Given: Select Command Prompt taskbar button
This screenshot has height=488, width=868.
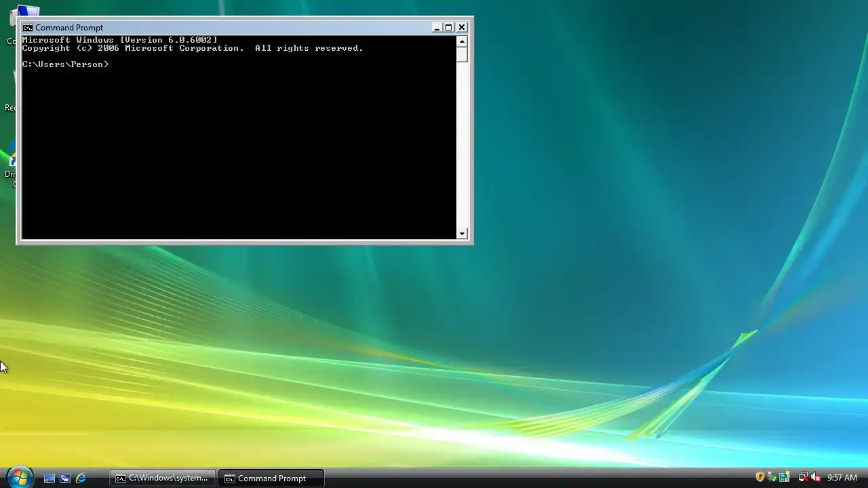Looking at the screenshot, I should [x=271, y=478].
